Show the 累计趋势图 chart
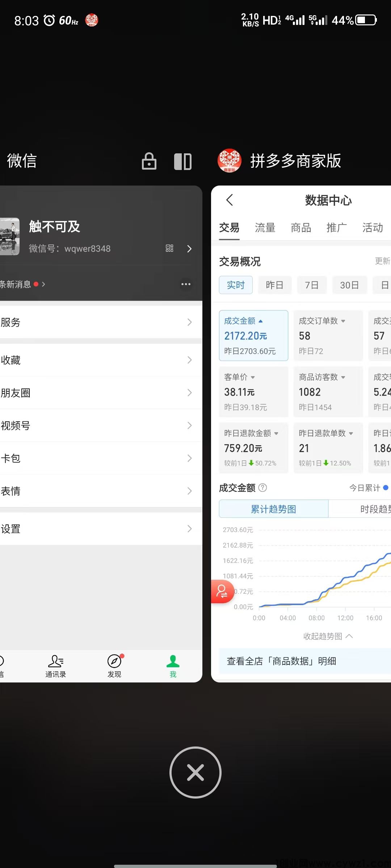 coord(274,509)
